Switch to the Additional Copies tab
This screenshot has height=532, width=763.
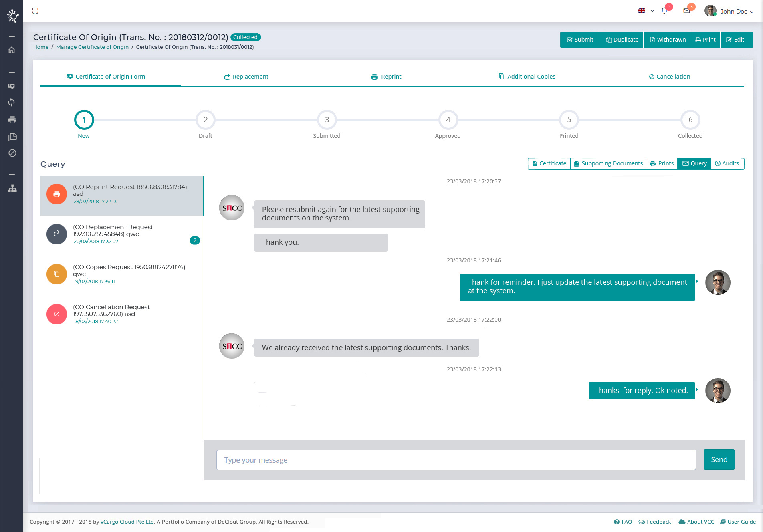[527, 77]
